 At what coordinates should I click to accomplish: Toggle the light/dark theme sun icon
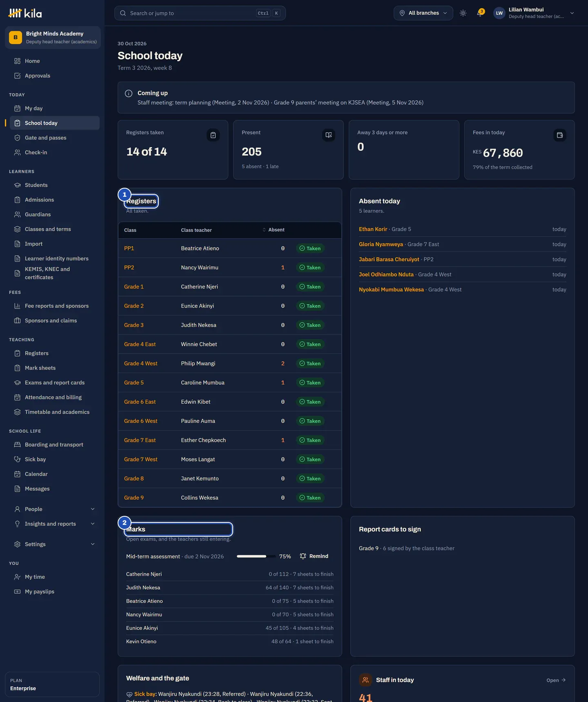[x=463, y=13]
